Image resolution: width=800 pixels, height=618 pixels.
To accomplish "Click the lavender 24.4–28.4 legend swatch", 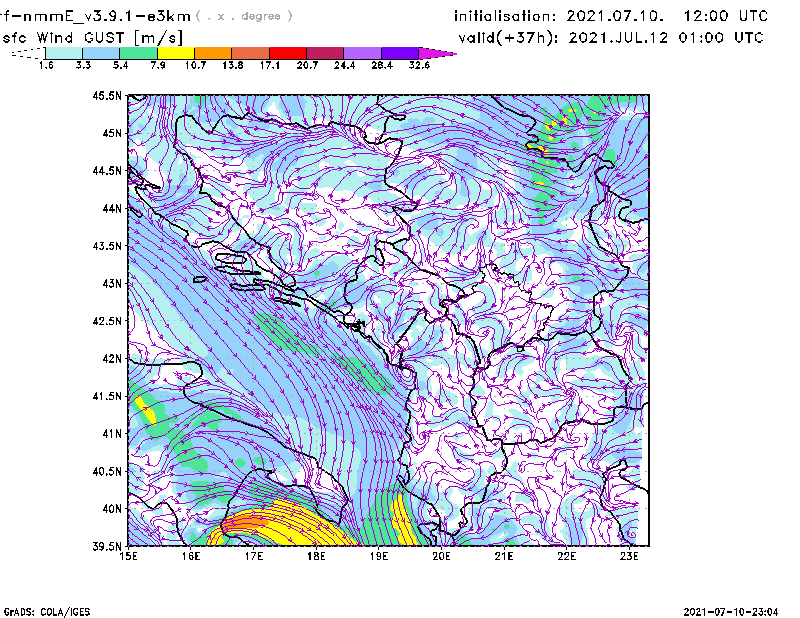I will pos(363,53).
